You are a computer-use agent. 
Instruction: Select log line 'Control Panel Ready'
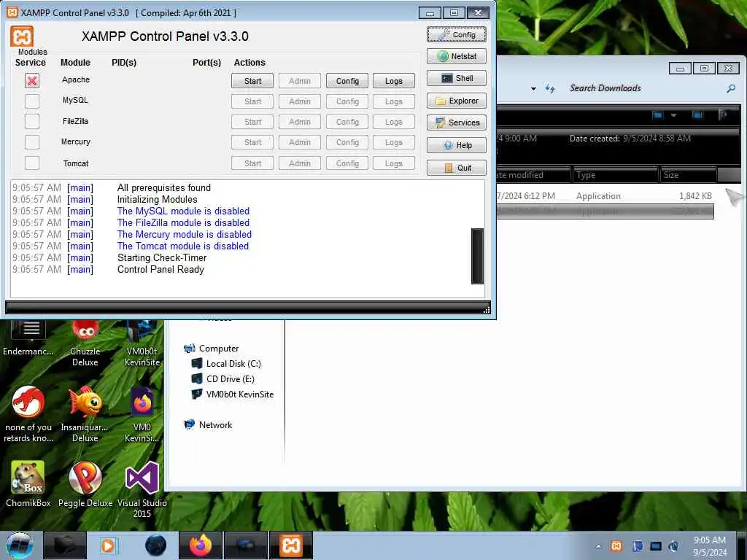click(x=160, y=270)
